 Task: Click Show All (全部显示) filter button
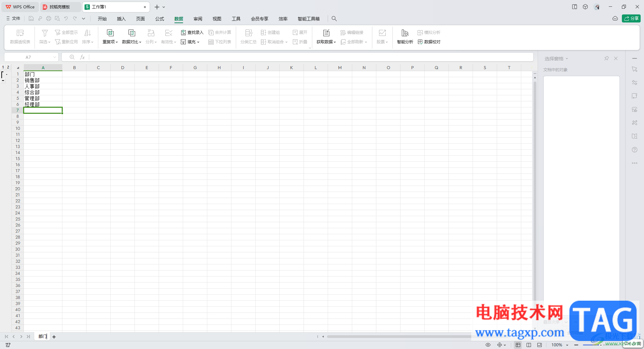(66, 33)
